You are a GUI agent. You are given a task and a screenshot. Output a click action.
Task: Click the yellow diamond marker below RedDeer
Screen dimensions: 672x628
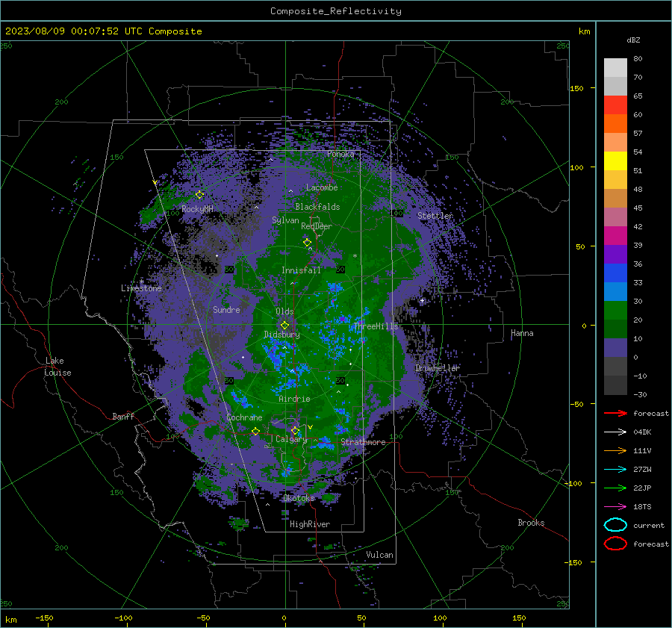click(x=308, y=243)
